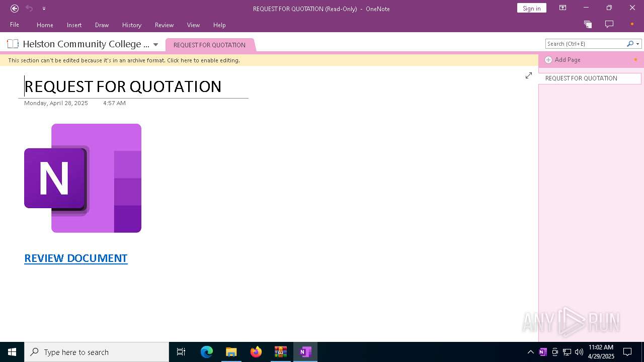Open the File menu
The height and width of the screenshot is (362, 644).
point(15,25)
